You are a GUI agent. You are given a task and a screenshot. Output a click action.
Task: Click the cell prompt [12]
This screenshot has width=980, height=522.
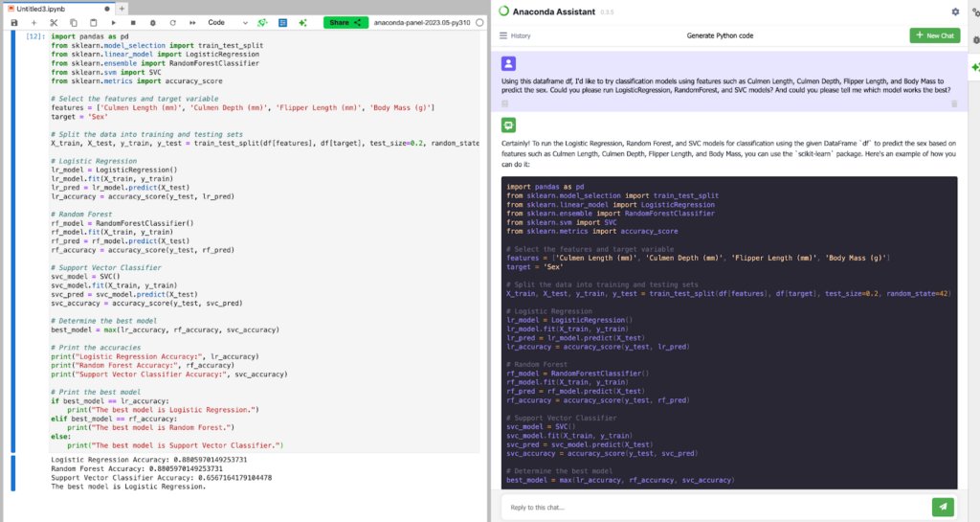tap(35, 37)
